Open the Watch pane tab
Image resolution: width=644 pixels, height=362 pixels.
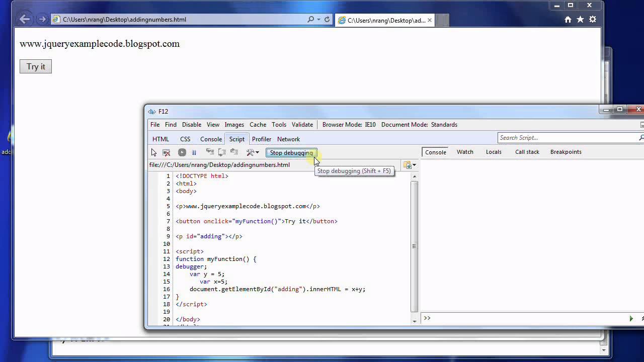465,152
